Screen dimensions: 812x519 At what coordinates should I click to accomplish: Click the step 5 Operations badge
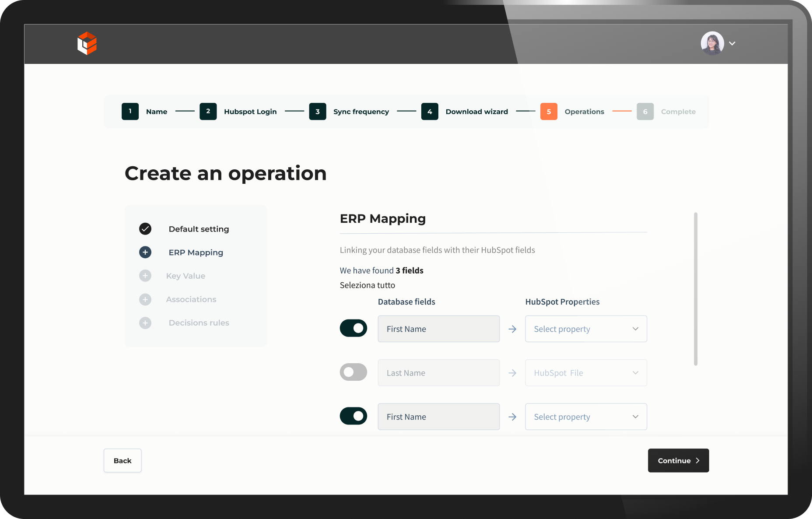[x=549, y=112]
